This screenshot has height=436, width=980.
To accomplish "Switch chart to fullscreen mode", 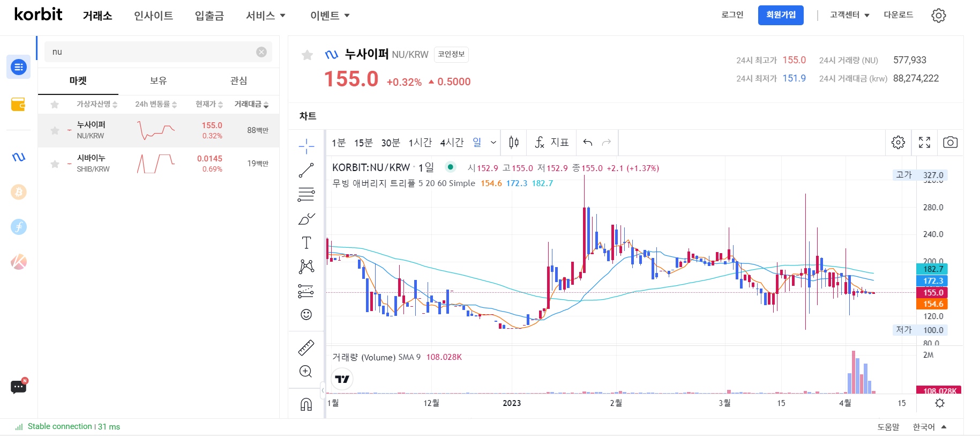I will (x=925, y=142).
